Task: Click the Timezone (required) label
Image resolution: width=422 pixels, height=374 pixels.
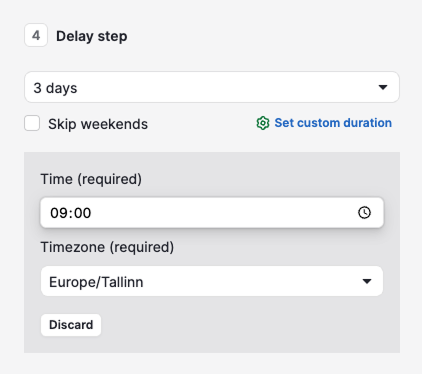Action: pyautogui.click(x=107, y=247)
